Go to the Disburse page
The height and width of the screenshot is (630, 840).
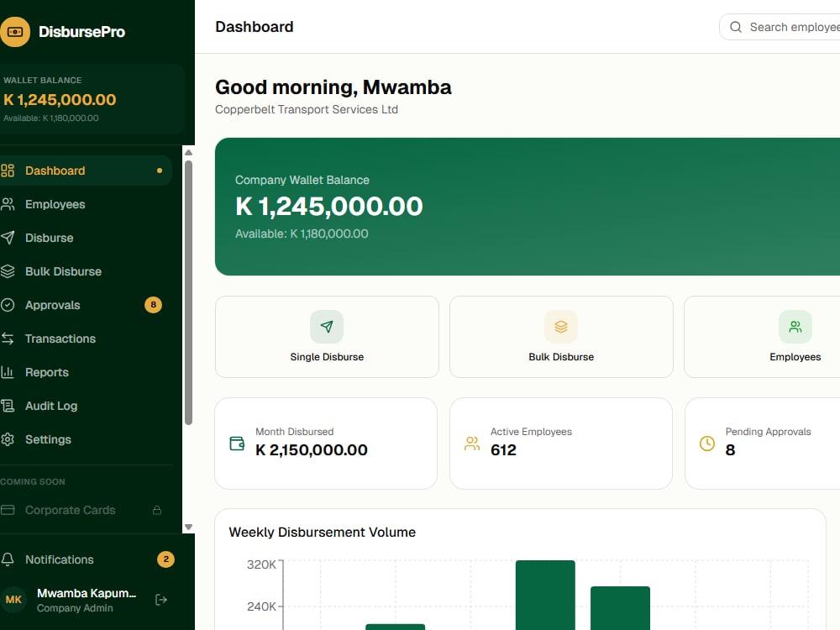click(86, 238)
